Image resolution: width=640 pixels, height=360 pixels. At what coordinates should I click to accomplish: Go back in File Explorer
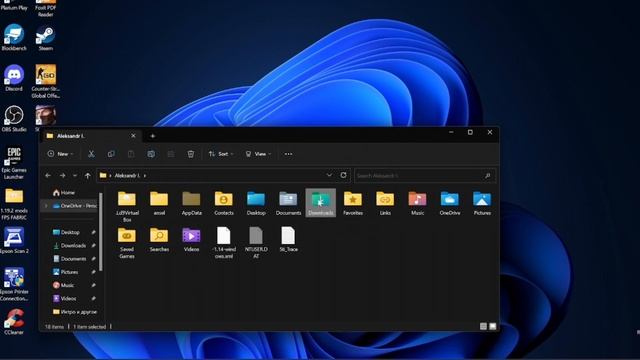pyautogui.click(x=48, y=176)
